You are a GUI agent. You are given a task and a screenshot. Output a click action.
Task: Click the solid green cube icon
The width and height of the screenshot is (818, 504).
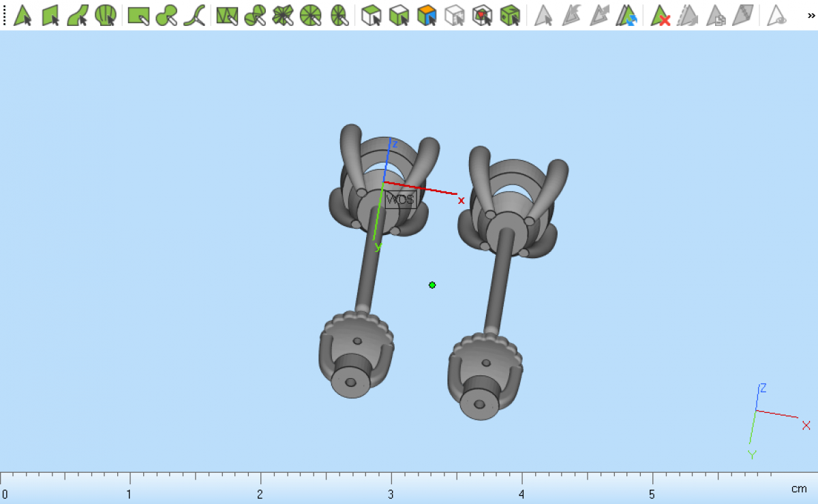(510, 15)
